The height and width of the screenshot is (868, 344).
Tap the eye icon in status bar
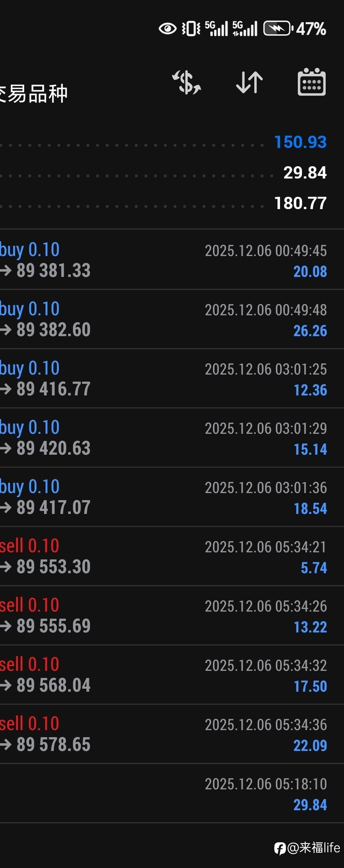point(168,29)
